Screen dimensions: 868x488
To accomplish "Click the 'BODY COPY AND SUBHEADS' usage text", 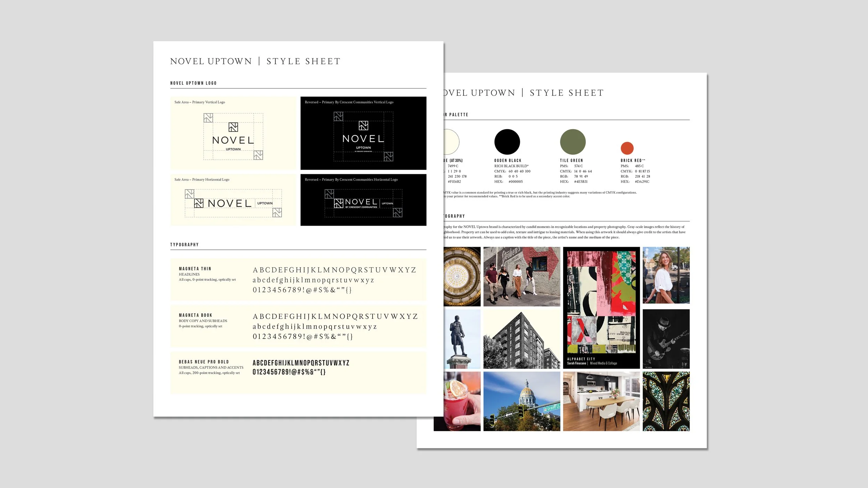I will tap(203, 321).
